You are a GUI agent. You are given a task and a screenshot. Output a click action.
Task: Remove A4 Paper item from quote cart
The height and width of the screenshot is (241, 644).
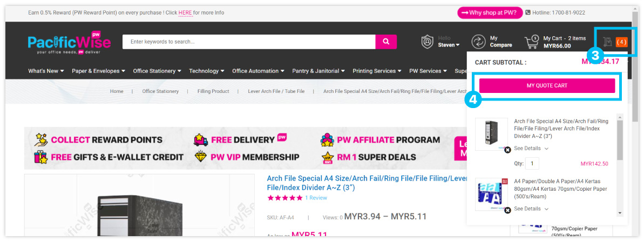507,210
